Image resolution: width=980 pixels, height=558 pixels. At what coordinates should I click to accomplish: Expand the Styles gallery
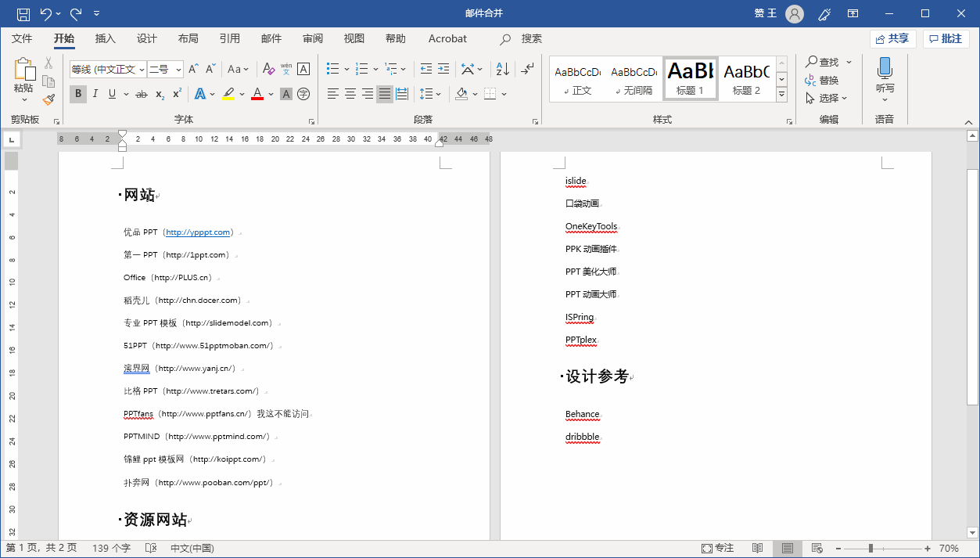(781, 95)
